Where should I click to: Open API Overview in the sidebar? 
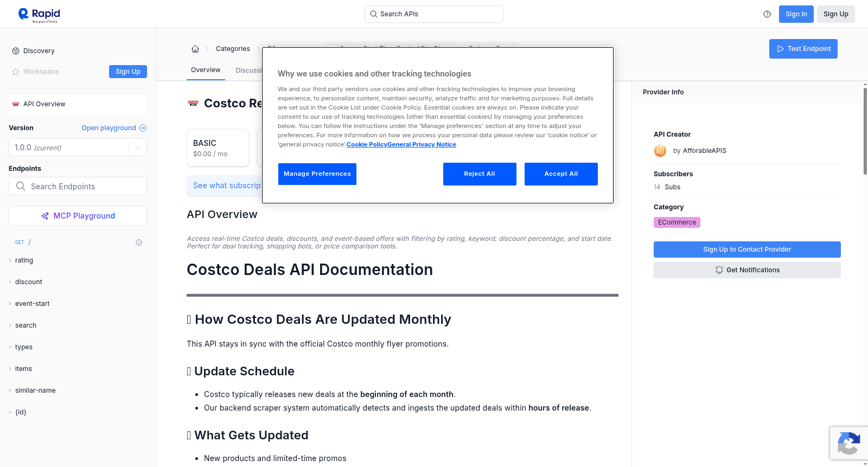click(x=78, y=104)
